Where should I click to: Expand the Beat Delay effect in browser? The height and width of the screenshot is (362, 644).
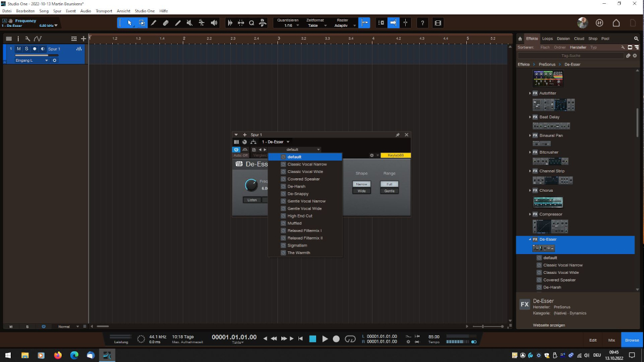[x=530, y=117]
